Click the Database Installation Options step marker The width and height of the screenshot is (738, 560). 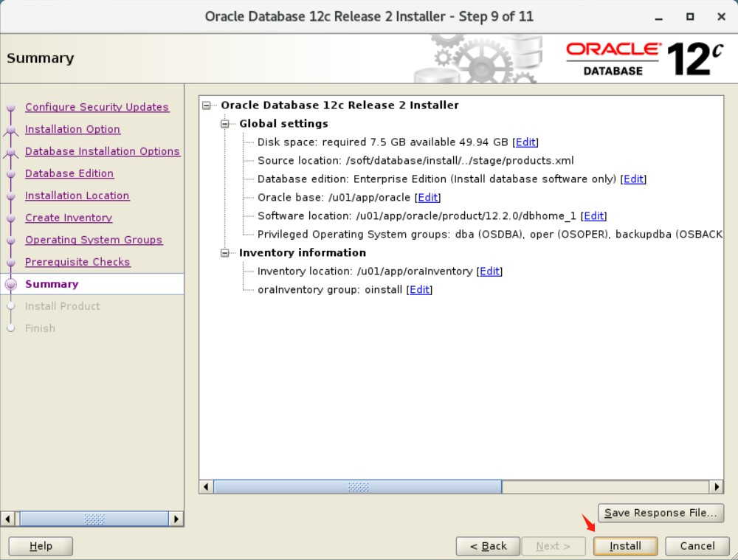point(11,152)
